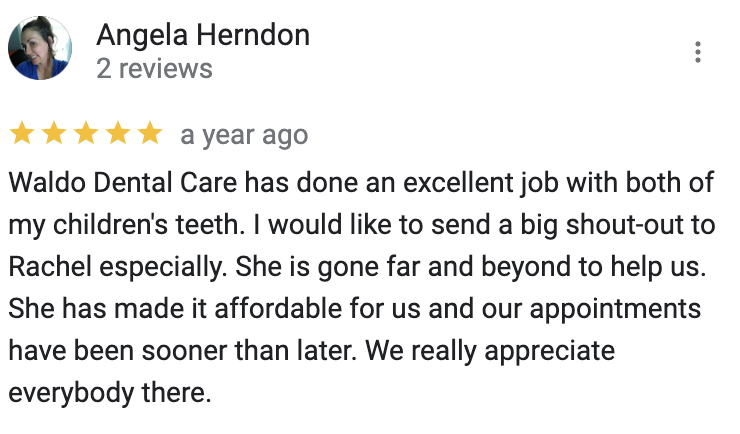This screenshot has width=740, height=434.
Task: Click "Waldo Dental Care" in review text
Action: [x=123, y=183]
